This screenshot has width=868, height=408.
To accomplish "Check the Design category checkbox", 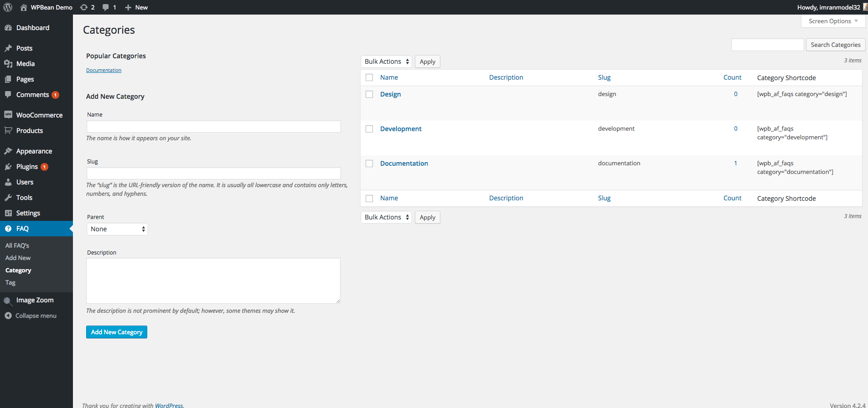I will click(x=369, y=94).
